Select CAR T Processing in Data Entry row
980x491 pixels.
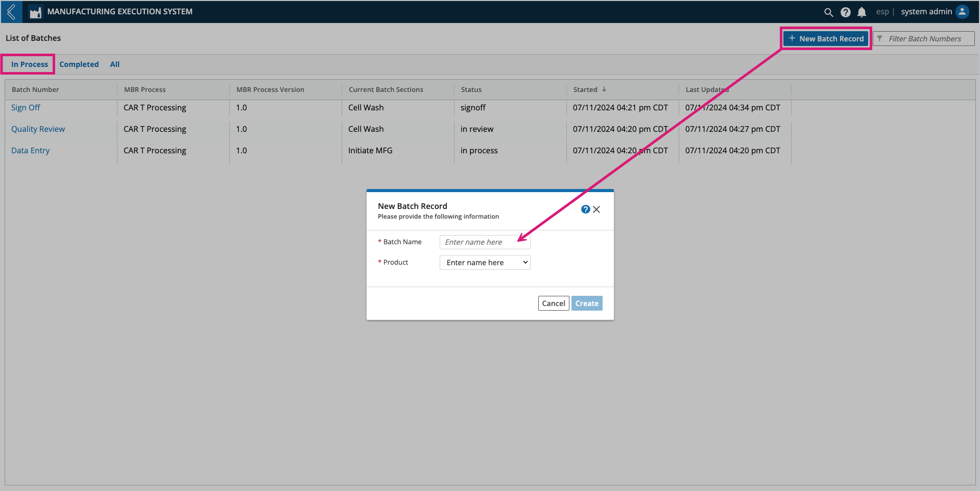[x=155, y=151]
